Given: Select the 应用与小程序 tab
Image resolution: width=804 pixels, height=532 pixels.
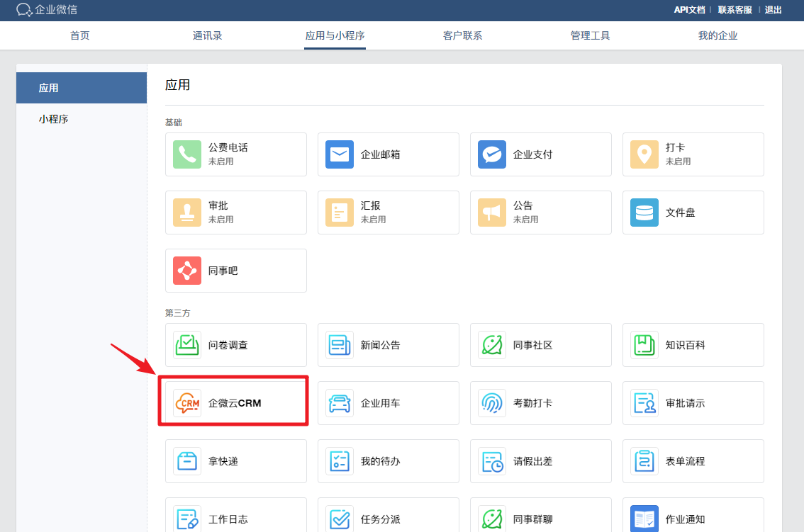Looking at the screenshot, I should (335, 35).
